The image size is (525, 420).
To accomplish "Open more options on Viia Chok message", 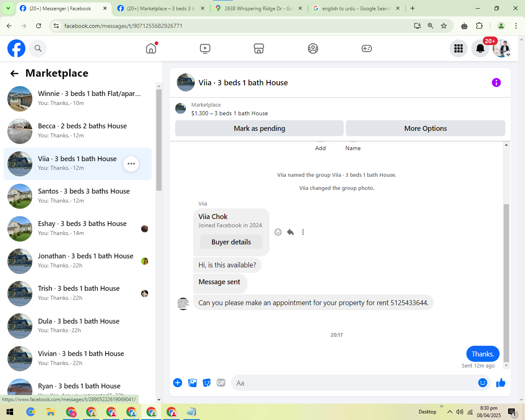I will pos(303,232).
